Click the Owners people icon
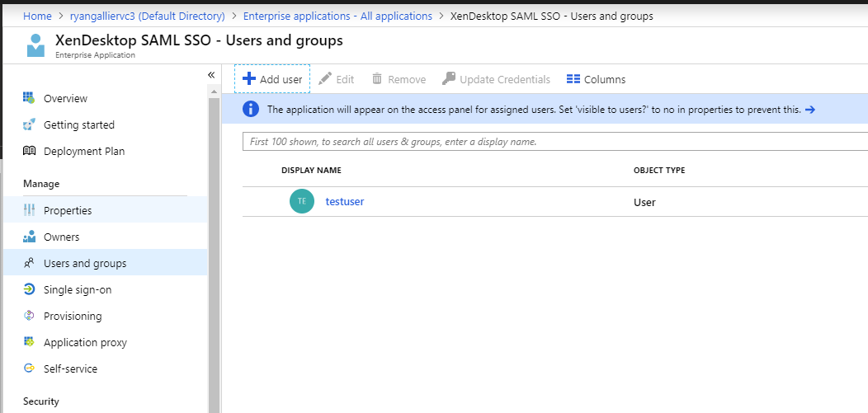This screenshot has height=413, width=868. pyautogui.click(x=29, y=237)
